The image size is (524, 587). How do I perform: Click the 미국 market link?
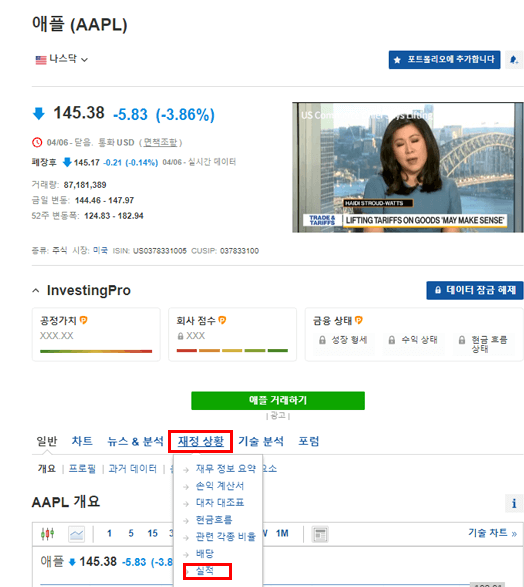[x=100, y=250]
